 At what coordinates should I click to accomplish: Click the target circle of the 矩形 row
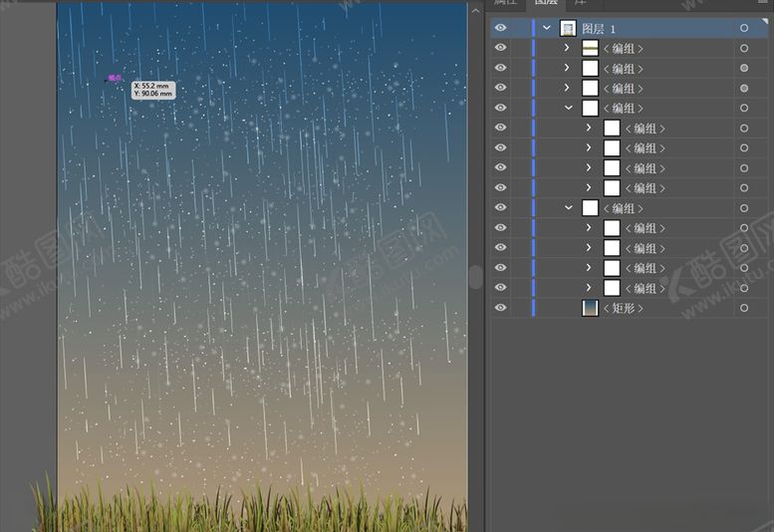pyautogui.click(x=744, y=309)
